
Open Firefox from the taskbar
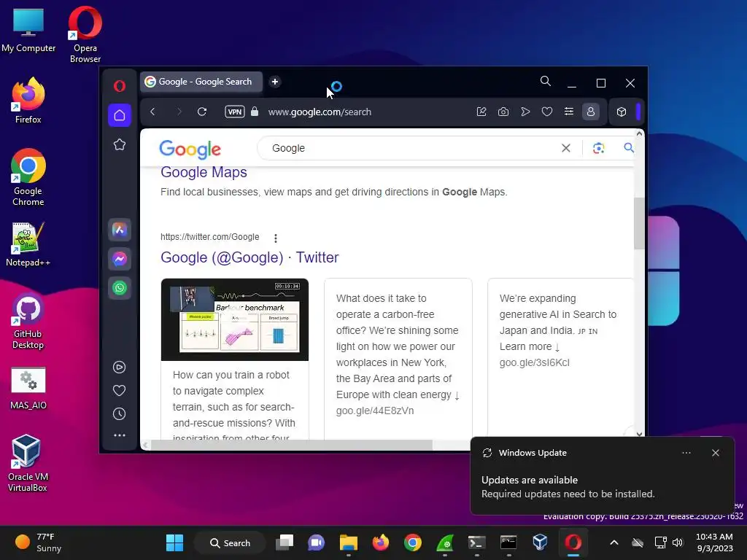click(x=380, y=542)
